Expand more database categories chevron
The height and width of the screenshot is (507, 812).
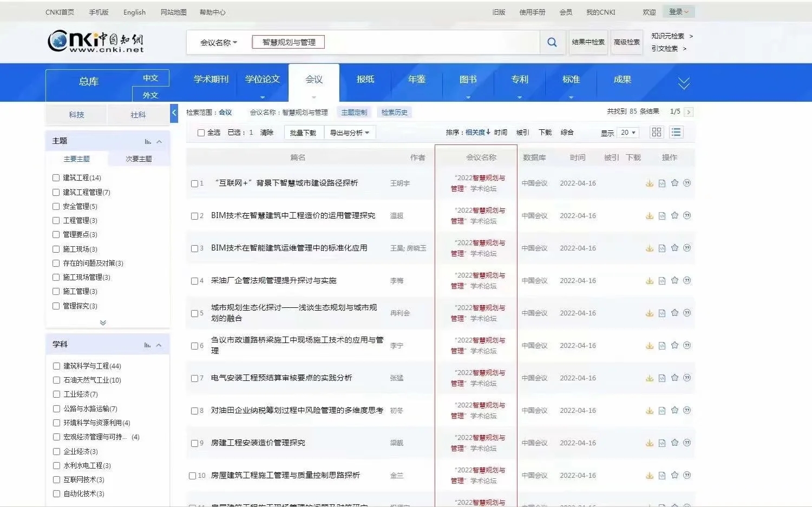point(684,83)
